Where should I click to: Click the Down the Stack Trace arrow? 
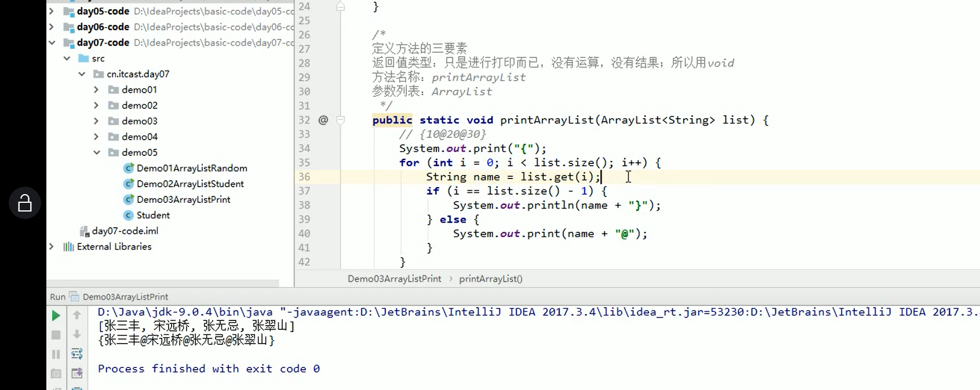pyautogui.click(x=76, y=334)
